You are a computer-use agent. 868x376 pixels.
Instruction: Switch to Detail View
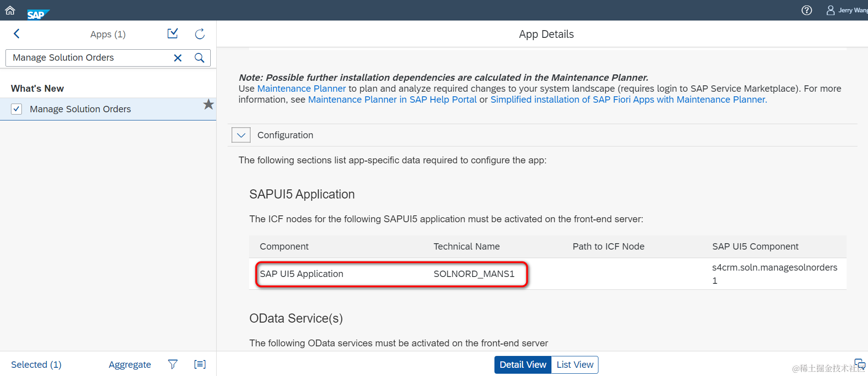click(x=523, y=365)
